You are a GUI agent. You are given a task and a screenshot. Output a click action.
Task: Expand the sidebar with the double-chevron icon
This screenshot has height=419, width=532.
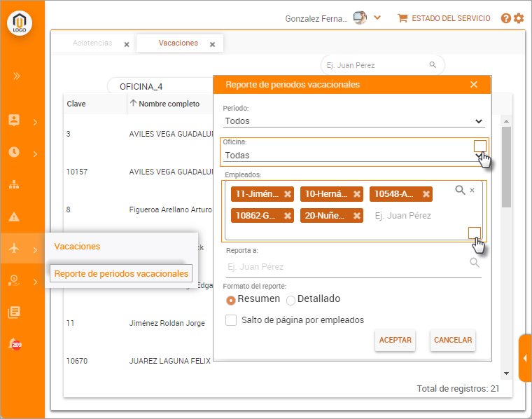tap(17, 76)
